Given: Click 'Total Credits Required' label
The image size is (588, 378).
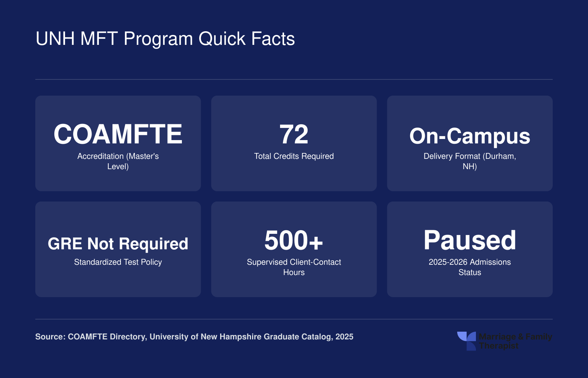Looking at the screenshot, I should [x=294, y=156].
